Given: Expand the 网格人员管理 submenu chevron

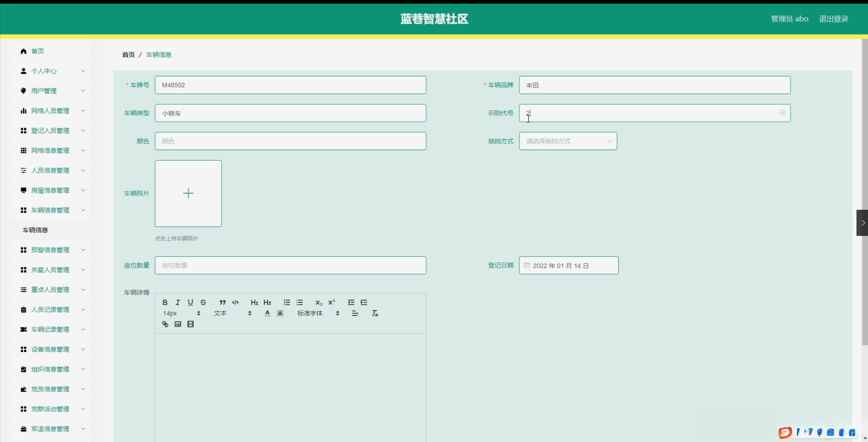Looking at the screenshot, I should (x=83, y=111).
